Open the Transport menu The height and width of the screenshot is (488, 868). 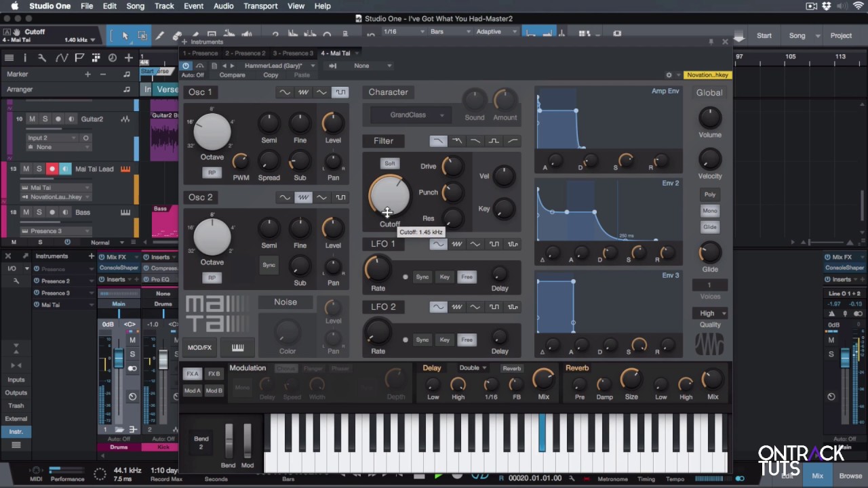click(x=261, y=6)
